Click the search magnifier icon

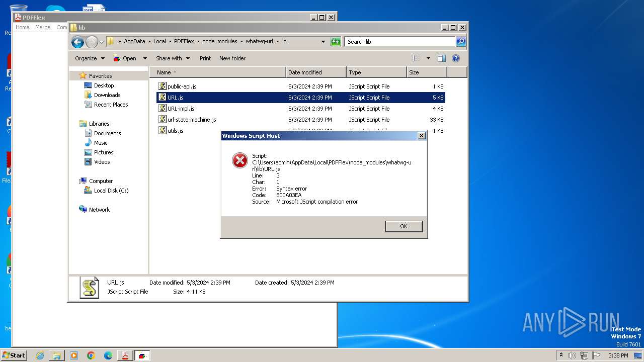(461, 42)
